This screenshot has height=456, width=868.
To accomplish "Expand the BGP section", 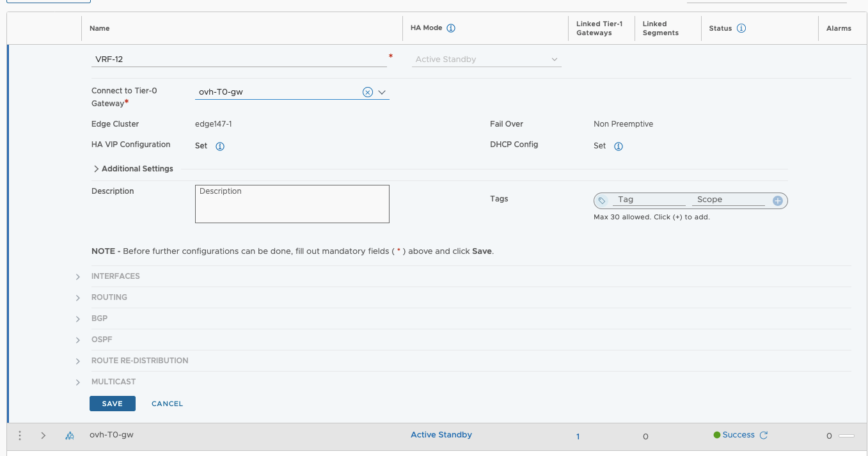I will coord(78,319).
